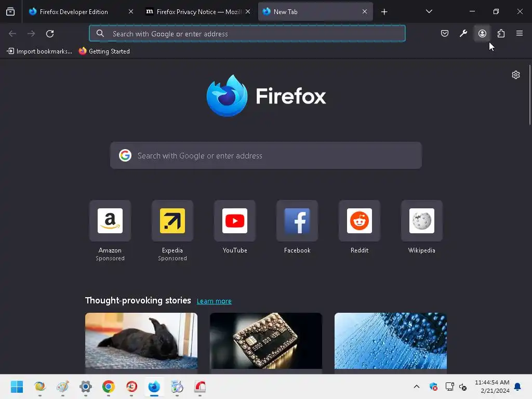Open Firefox View icon in tab bar
The height and width of the screenshot is (399, 532).
pyautogui.click(x=10, y=12)
